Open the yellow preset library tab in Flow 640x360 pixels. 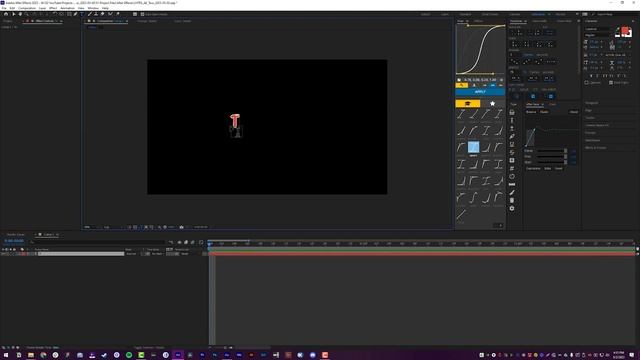[x=468, y=103]
